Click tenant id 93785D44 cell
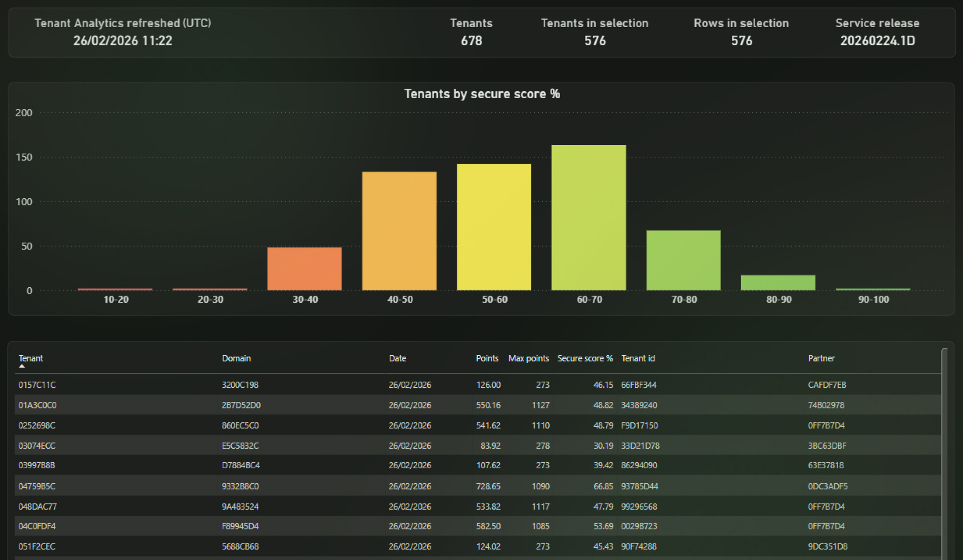963x560 pixels. point(640,486)
